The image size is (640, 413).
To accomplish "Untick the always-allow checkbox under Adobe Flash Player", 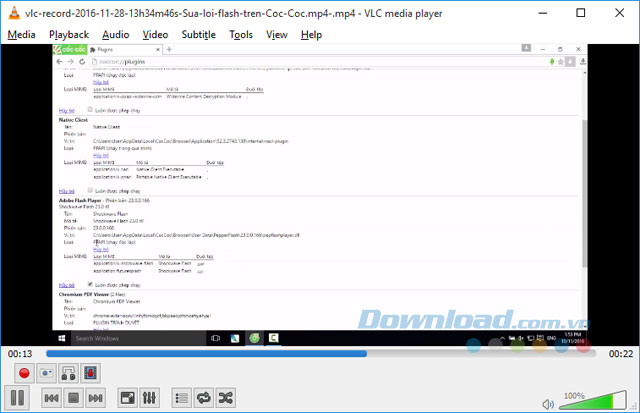I will (90, 284).
